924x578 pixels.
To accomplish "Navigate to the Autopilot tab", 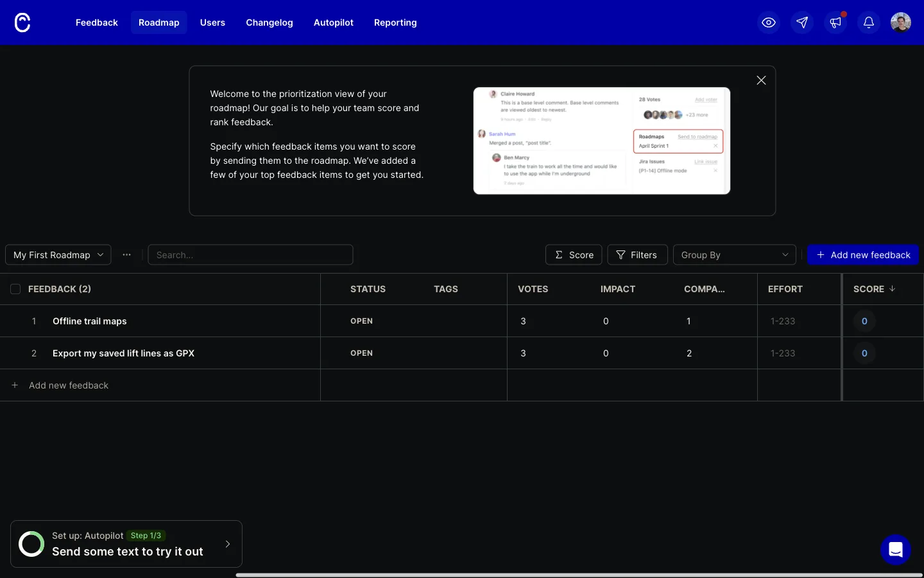I will point(334,22).
